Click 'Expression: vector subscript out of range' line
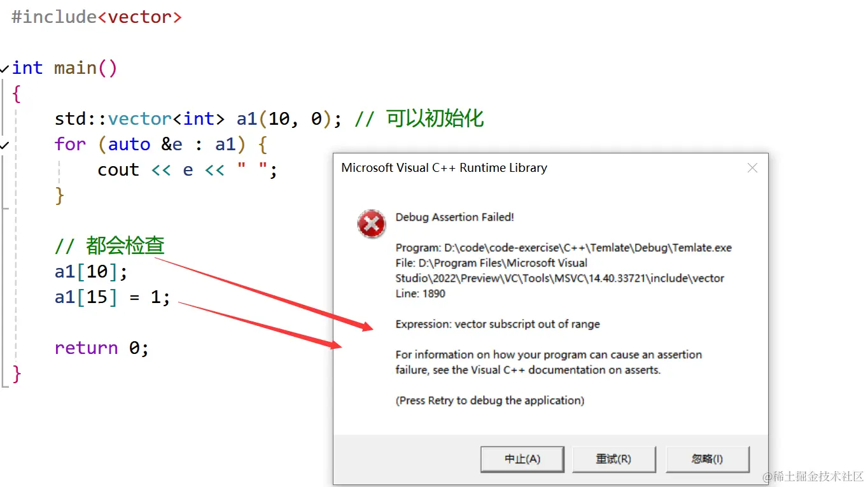The image size is (868, 487). tap(498, 324)
